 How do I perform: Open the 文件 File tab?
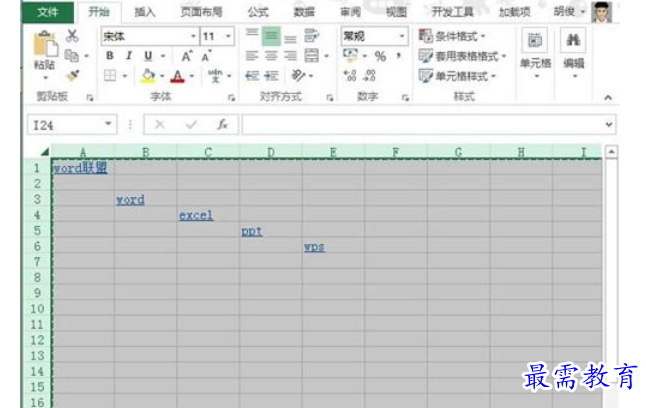coord(48,12)
